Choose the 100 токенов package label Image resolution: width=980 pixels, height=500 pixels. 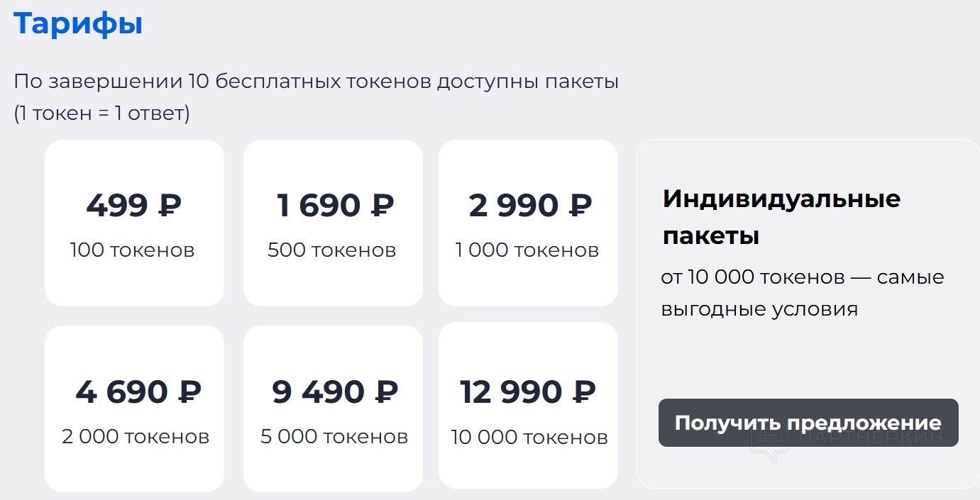pos(132,250)
